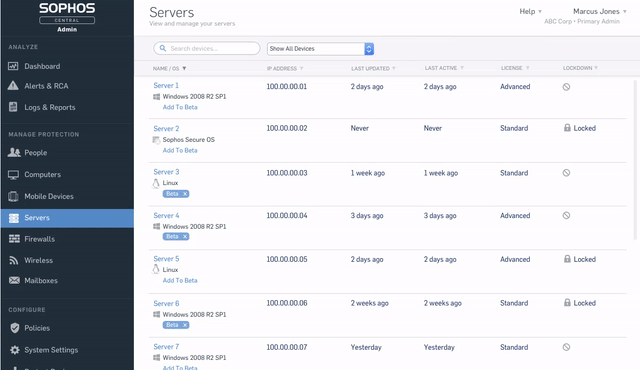Navigate to Mobile Devices page
Image resolution: width=640 pixels, height=370 pixels.
click(49, 196)
